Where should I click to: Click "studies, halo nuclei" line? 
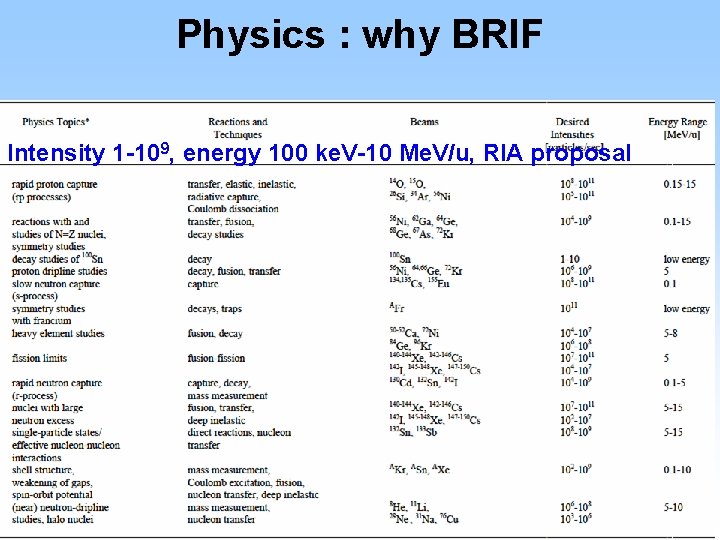click(x=52, y=520)
